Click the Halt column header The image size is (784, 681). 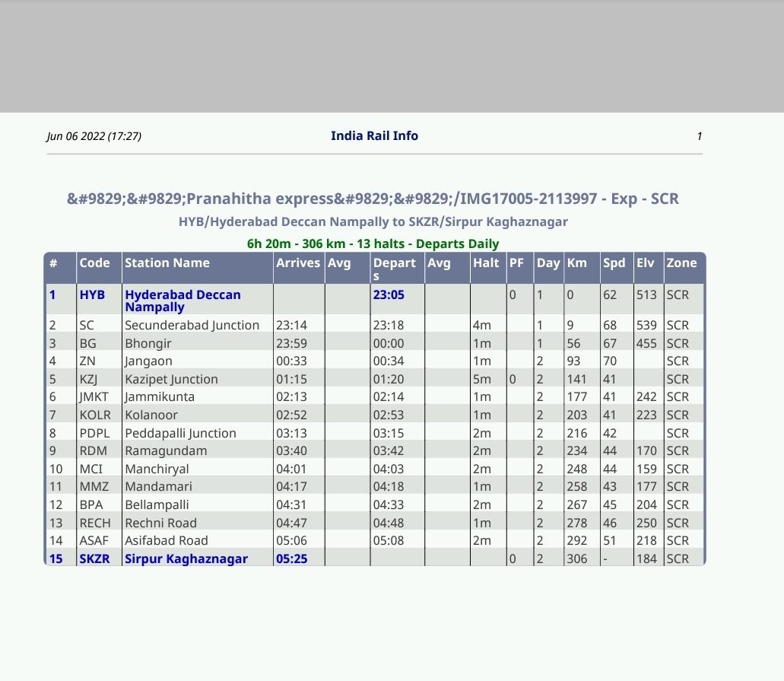click(486, 263)
